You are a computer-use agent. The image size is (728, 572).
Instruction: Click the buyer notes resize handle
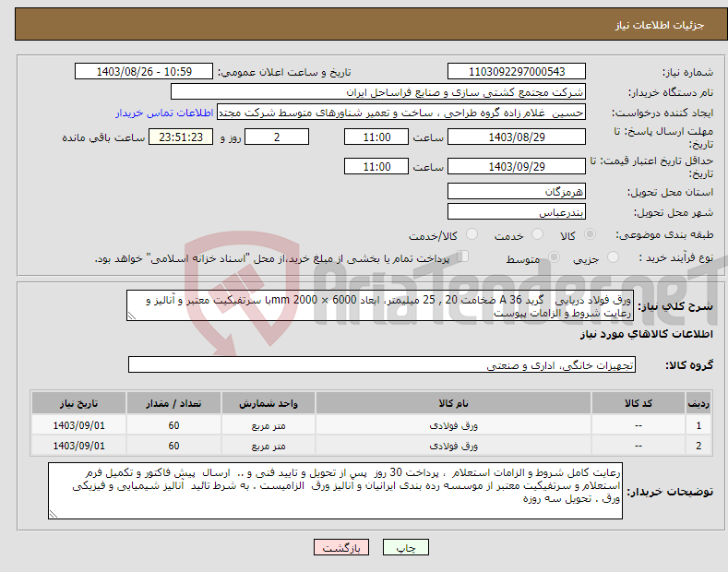click(54, 515)
